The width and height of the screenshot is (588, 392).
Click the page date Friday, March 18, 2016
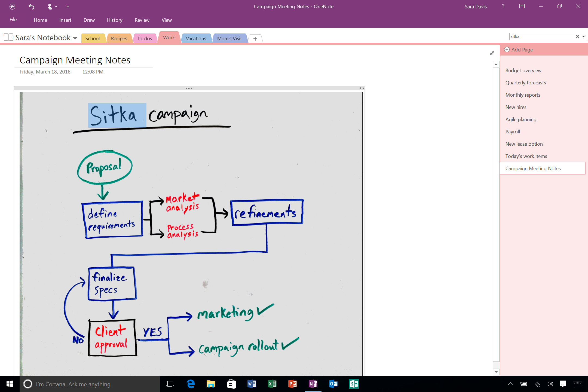pyautogui.click(x=45, y=72)
